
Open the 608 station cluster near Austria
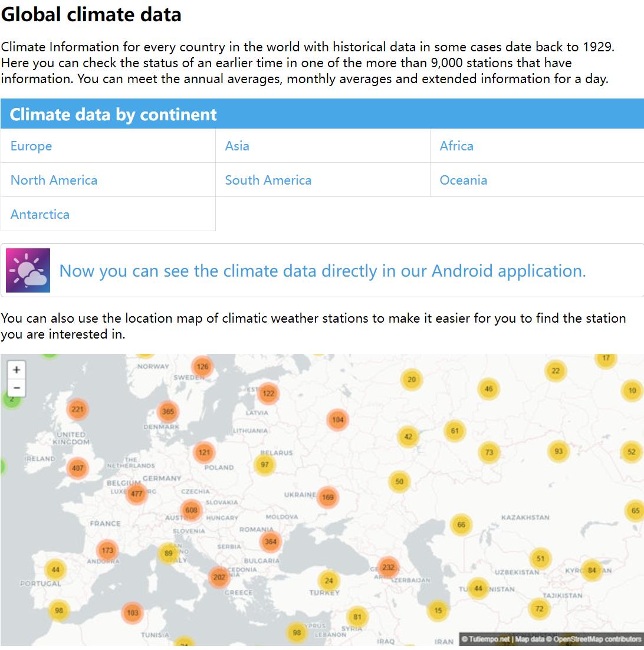pos(191,510)
